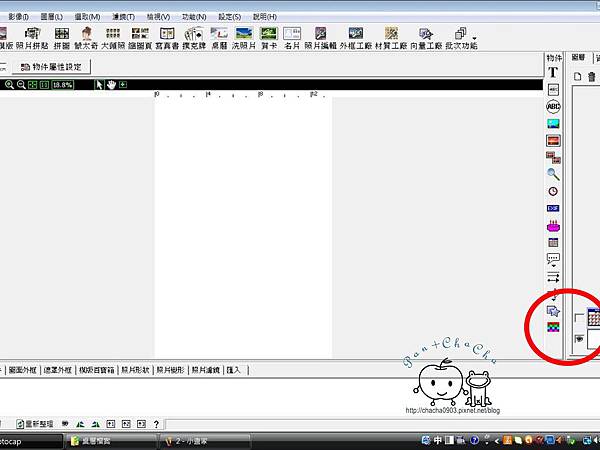Click the 物件屬性設定 button
The height and width of the screenshot is (450, 600).
(51, 67)
